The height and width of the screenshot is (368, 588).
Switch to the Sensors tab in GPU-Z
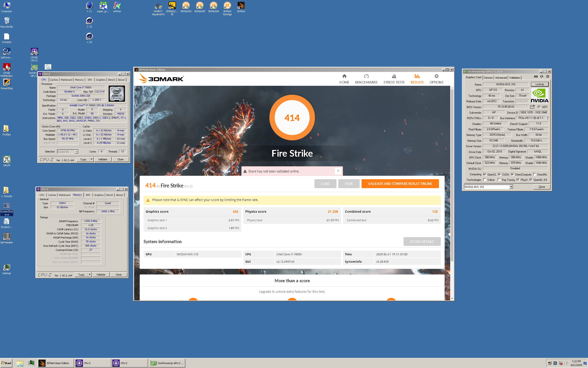pyautogui.click(x=488, y=78)
